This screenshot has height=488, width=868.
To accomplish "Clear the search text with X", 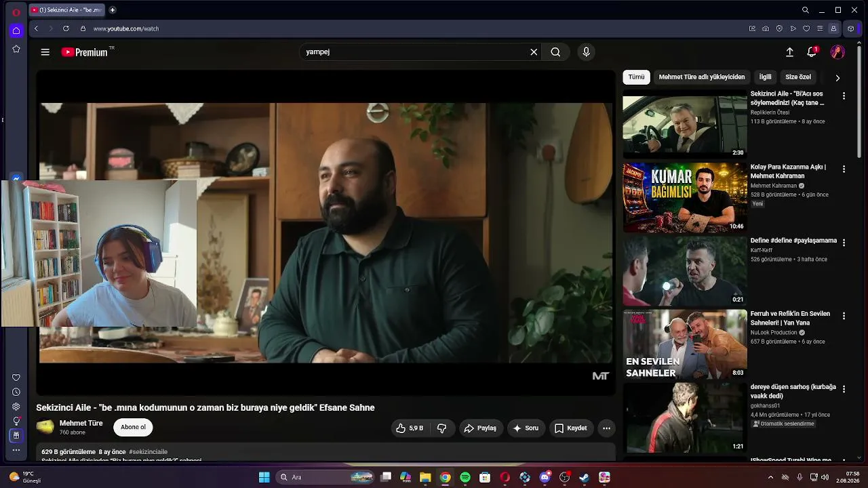I will click(x=534, y=52).
